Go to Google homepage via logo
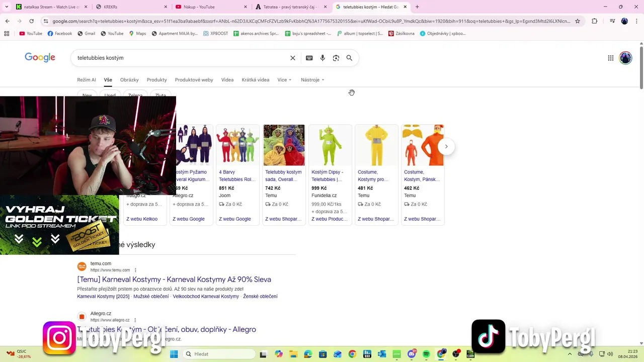The height and width of the screenshot is (362, 644). [x=40, y=57]
